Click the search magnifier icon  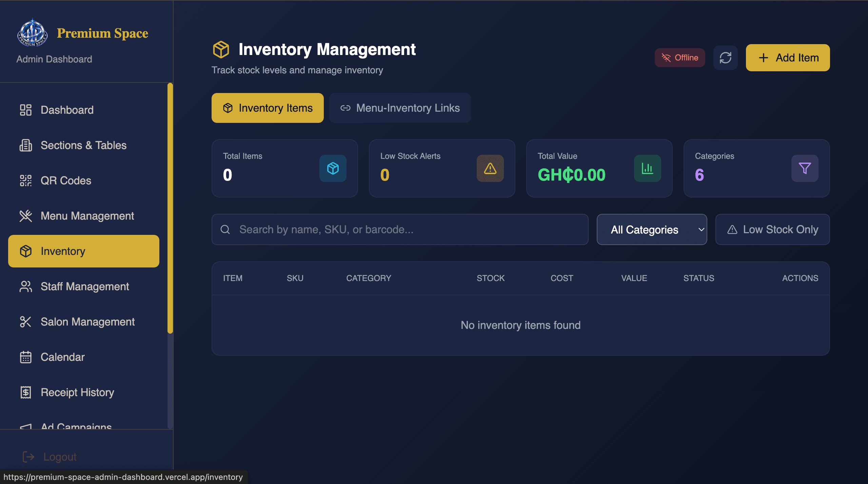[x=225, y=229]
